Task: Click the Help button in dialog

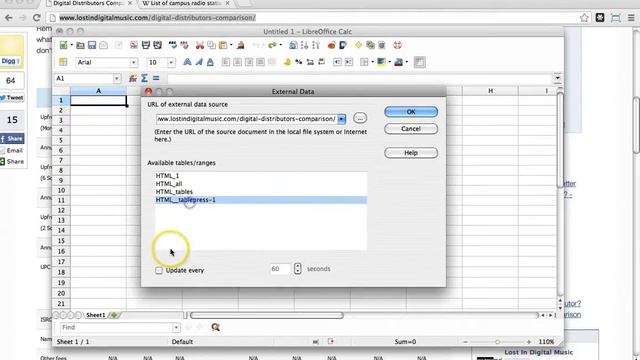Action: (411, 153)
